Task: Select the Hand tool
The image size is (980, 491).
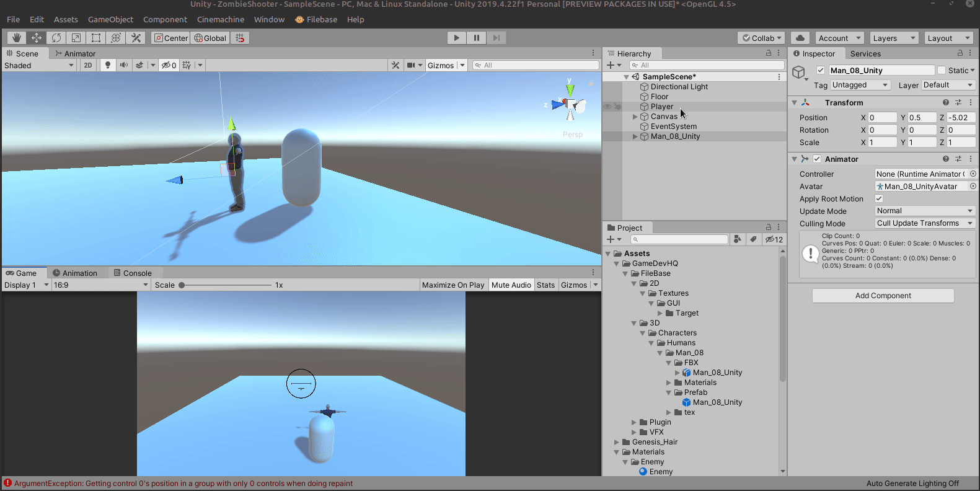Action: pyautogui.click(x=17, y=38)
